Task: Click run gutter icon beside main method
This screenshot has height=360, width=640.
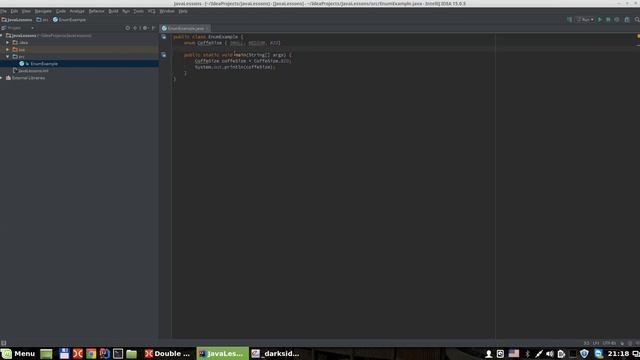Action: 164,55
